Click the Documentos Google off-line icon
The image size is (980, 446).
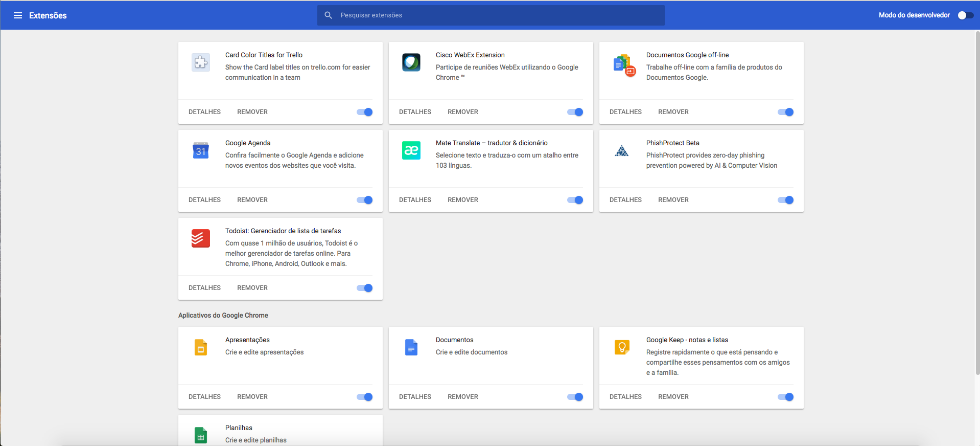[624, 65]
